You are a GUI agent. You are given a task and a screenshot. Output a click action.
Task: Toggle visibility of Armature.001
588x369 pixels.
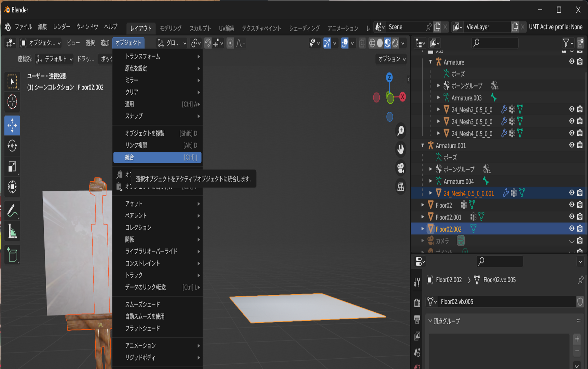pos(572,145)
